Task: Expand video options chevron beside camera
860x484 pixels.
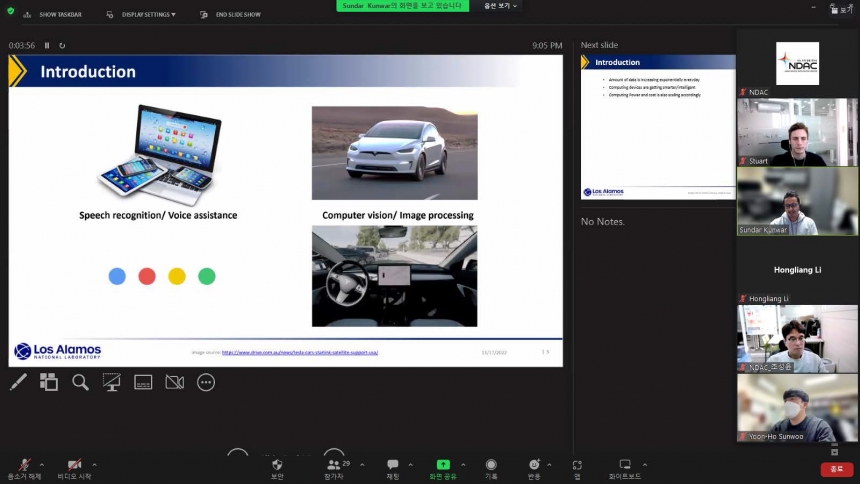Action: click(x=94, y=465)
